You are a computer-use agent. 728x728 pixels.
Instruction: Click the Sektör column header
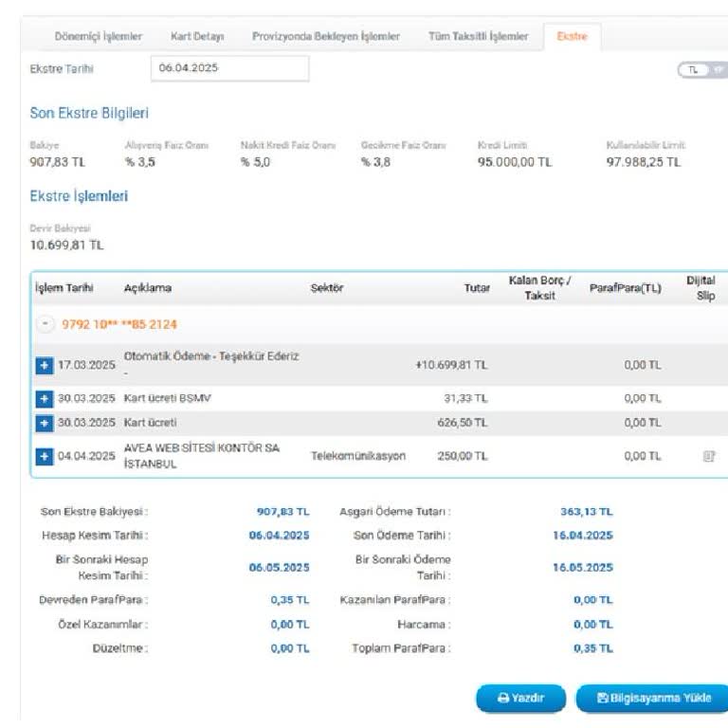(x=327, y=288)
